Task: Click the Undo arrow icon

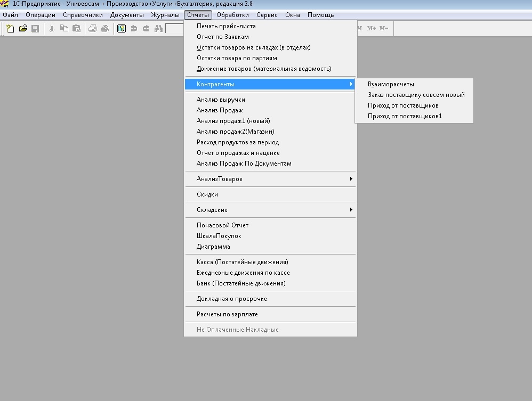Action: point(134,28)
